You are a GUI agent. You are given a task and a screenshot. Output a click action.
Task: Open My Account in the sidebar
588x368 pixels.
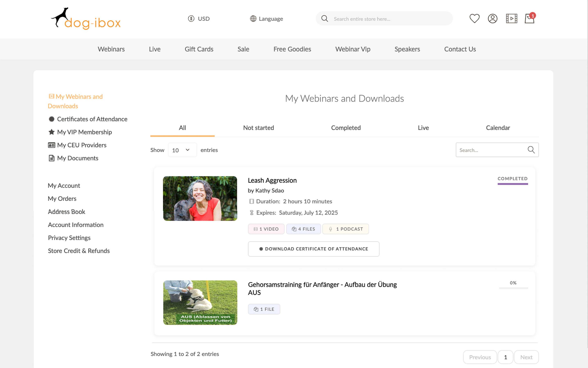(64, 185)
